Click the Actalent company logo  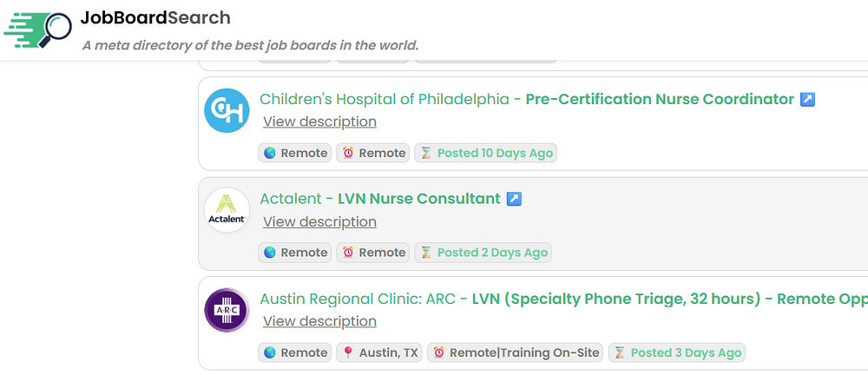(x=227, y=211)
